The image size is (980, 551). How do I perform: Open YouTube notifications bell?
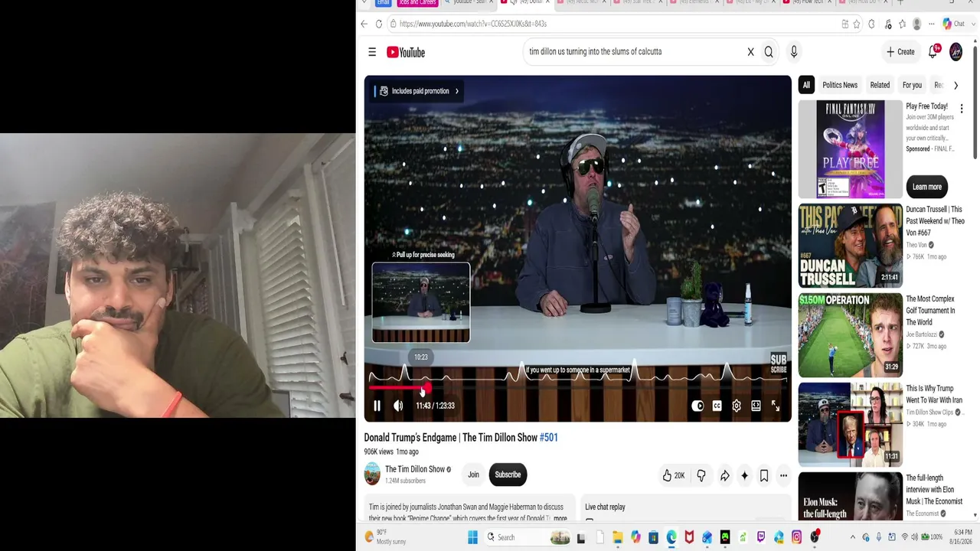933,52
